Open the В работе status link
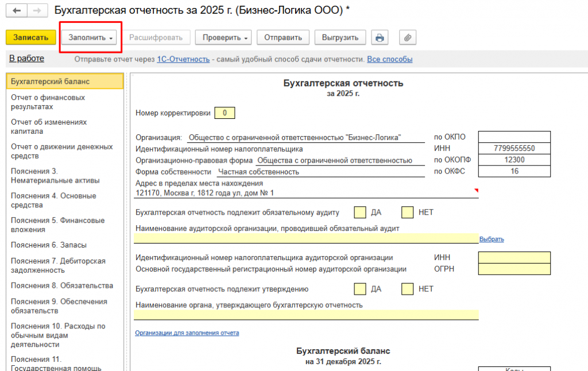Screen dimensions: 588x371 26,59
